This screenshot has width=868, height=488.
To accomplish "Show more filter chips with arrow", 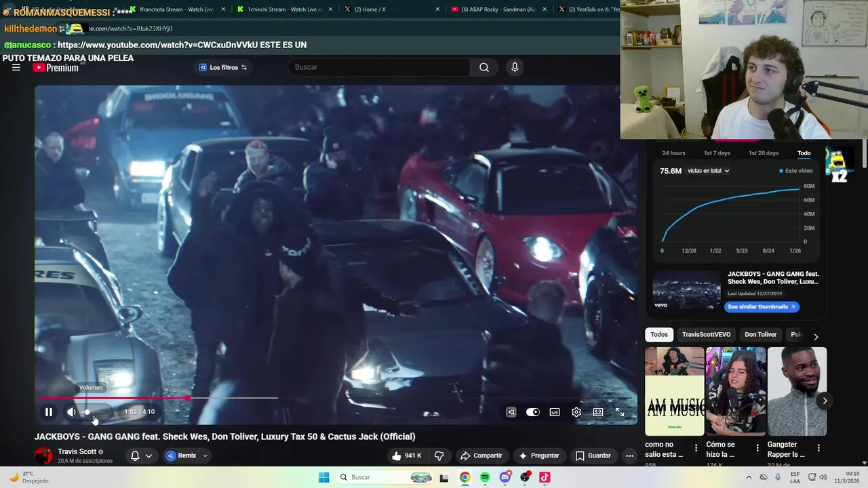I will click(816, 336).
